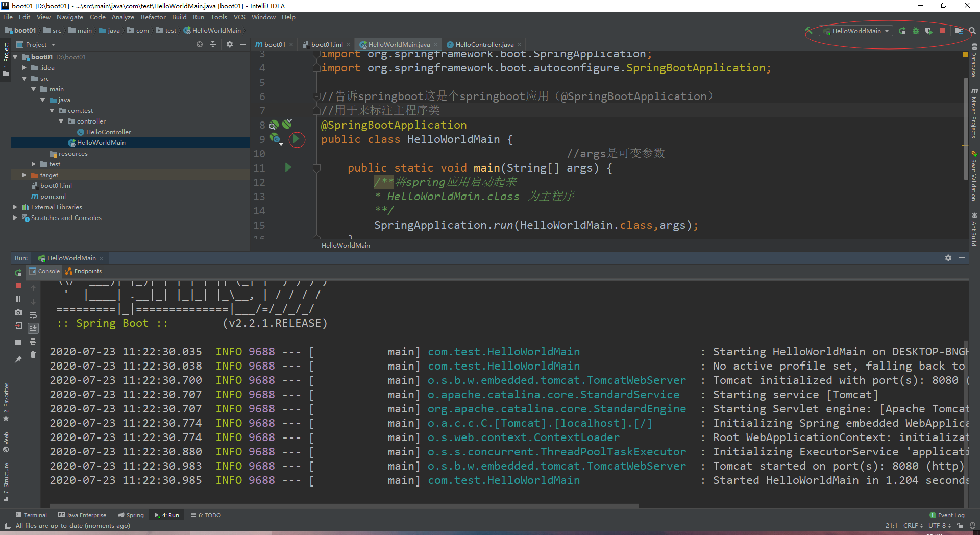The height and width of the screenshot is (535, 980).
Task: Print the console output
Action: [x=33, y=341]
